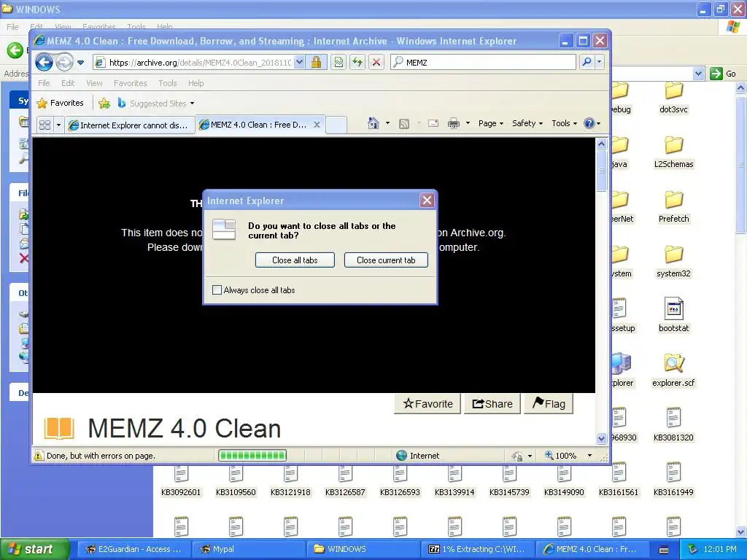Click the Flag button on archive page
Viewport: 747px width, 560px height.
549,404
